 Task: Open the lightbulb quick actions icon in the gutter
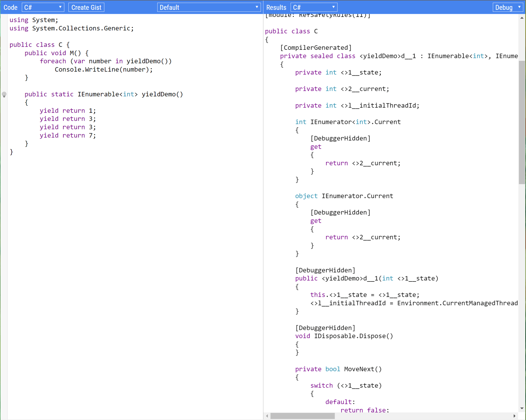[4, 95]
